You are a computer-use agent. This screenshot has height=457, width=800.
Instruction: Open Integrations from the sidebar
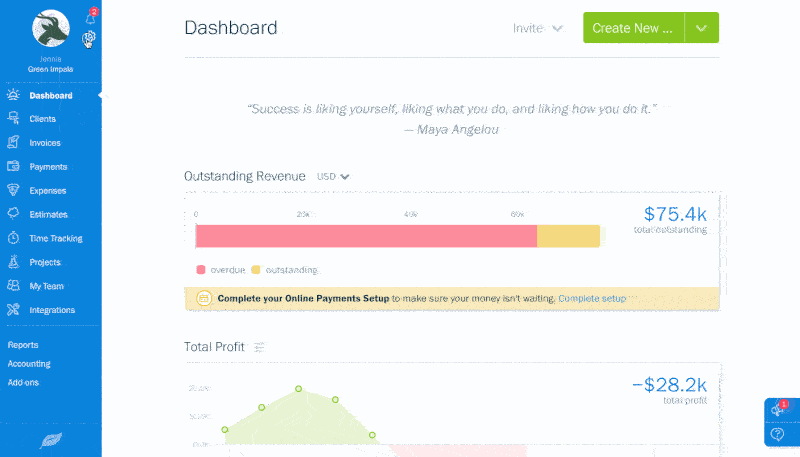[52, 310]
